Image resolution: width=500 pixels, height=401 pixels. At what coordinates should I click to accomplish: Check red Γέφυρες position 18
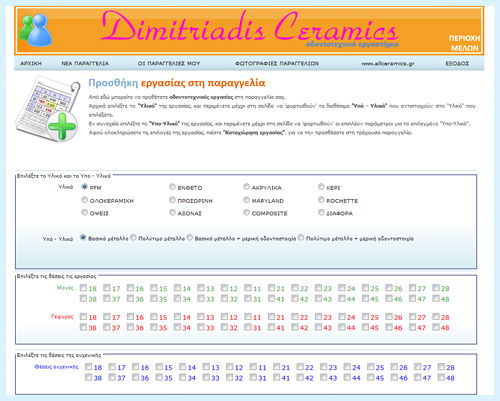(83, 316)
